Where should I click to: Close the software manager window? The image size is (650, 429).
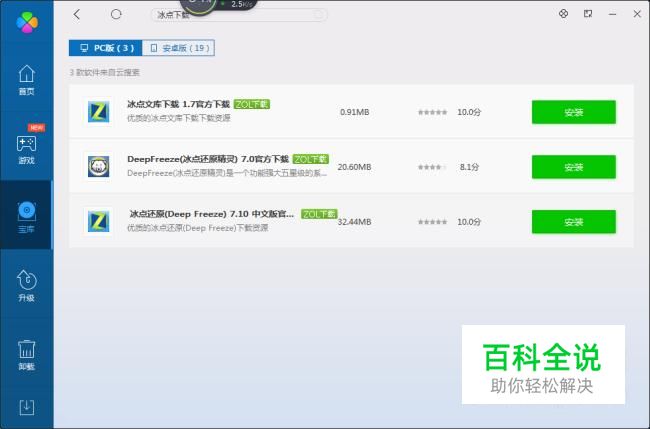pyautogui.click(x=637, y=14)
